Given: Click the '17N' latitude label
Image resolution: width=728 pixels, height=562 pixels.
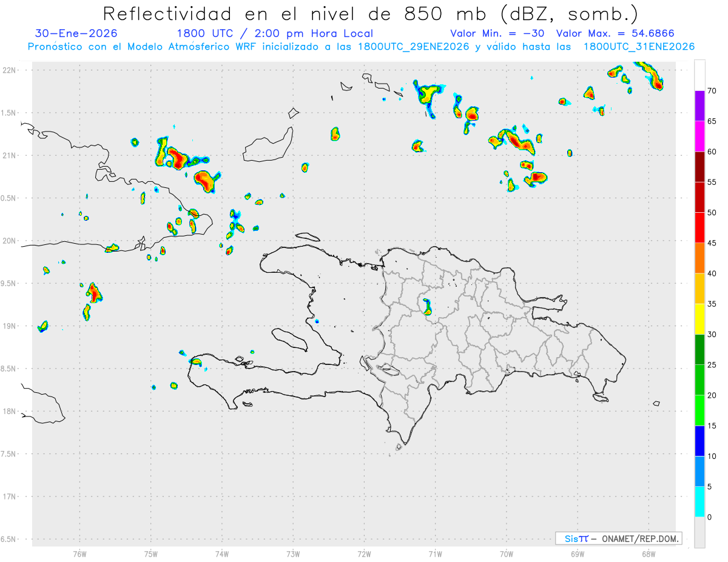Looking at the screenshot, I should click(10, 497).
